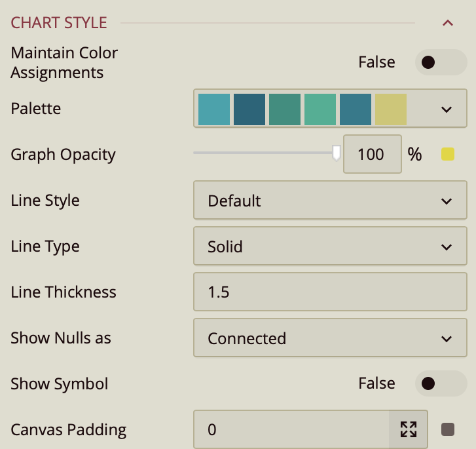Collapse the Chart Style section chevron
This screenshot has height=449, width=476.
point(448,23)
